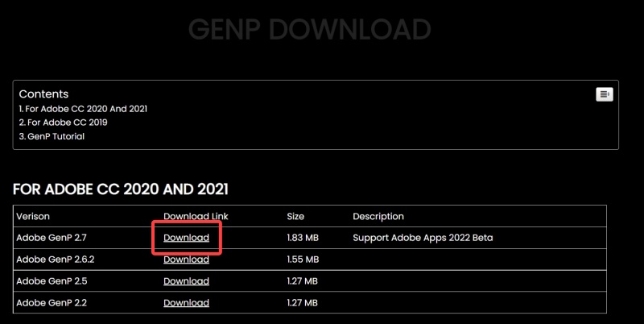Click the 'FOR ADOBE CC 2020 AND 2021' heading

click(121, 189)
